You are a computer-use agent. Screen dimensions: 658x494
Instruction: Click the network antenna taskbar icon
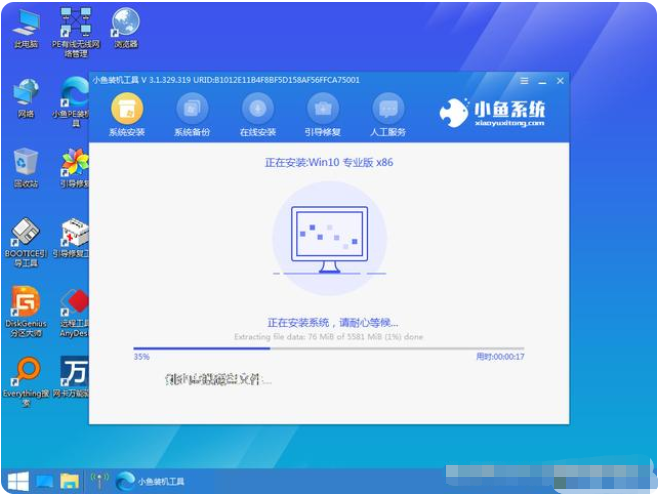pyautogui.click(x=99, y=481)
